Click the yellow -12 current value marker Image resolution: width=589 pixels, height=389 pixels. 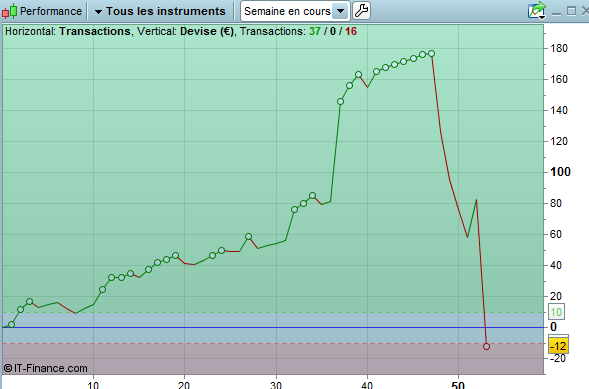(559, 346)
